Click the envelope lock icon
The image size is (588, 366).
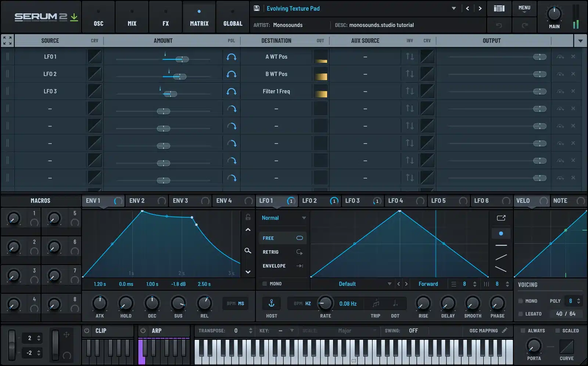tap(248, 217)
